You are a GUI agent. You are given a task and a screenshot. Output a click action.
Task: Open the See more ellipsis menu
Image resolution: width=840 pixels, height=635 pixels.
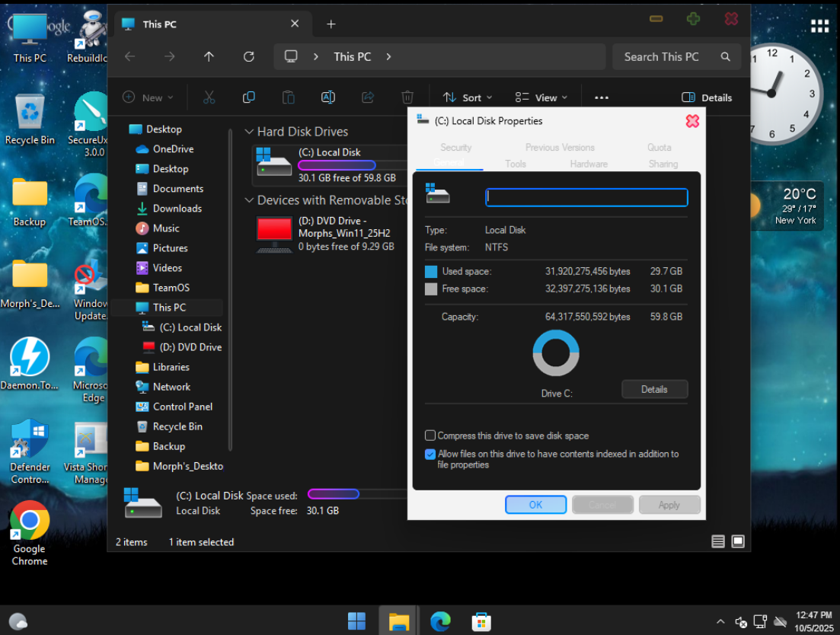(x=601, y=97)
